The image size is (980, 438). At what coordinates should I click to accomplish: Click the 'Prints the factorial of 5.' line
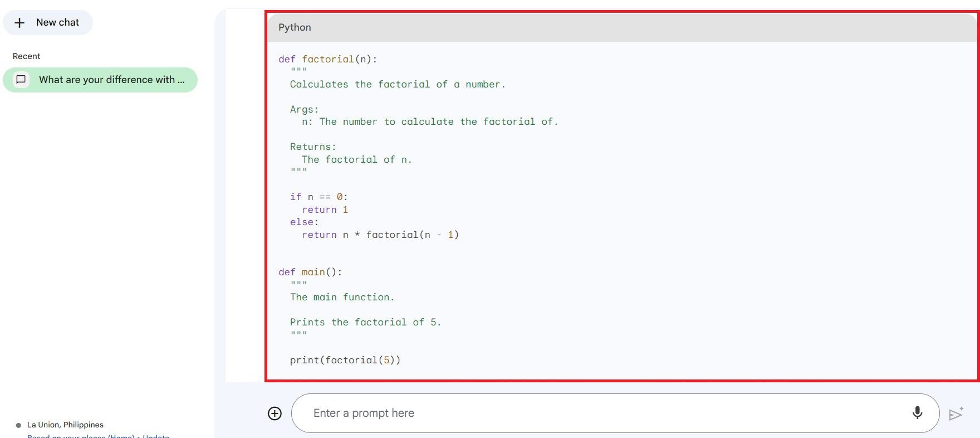coord(365,322)
